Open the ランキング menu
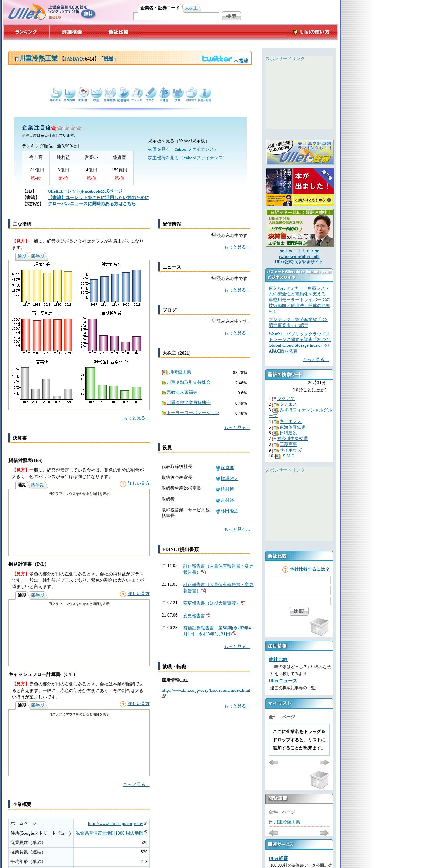The image size is (434, 868). coord(26,32)
